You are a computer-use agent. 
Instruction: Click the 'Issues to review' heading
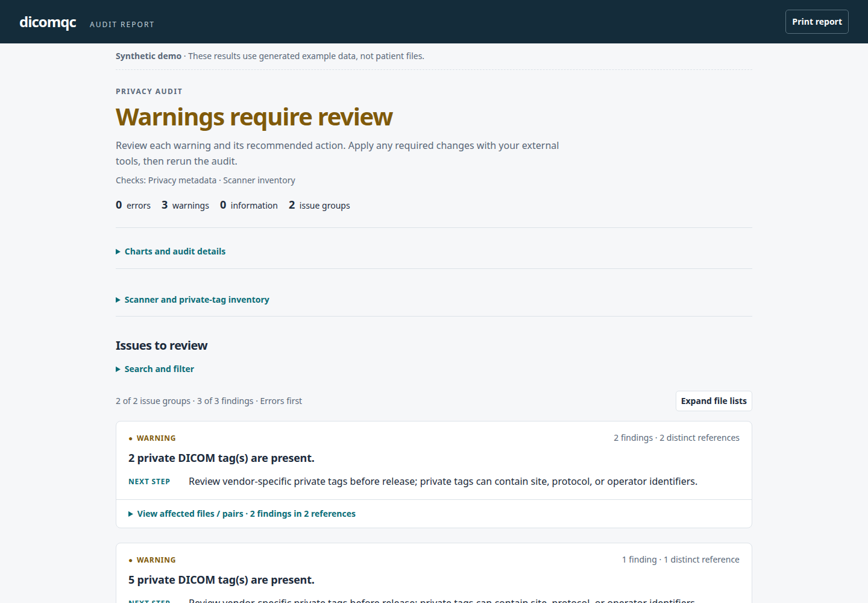[x=162, y=346]
